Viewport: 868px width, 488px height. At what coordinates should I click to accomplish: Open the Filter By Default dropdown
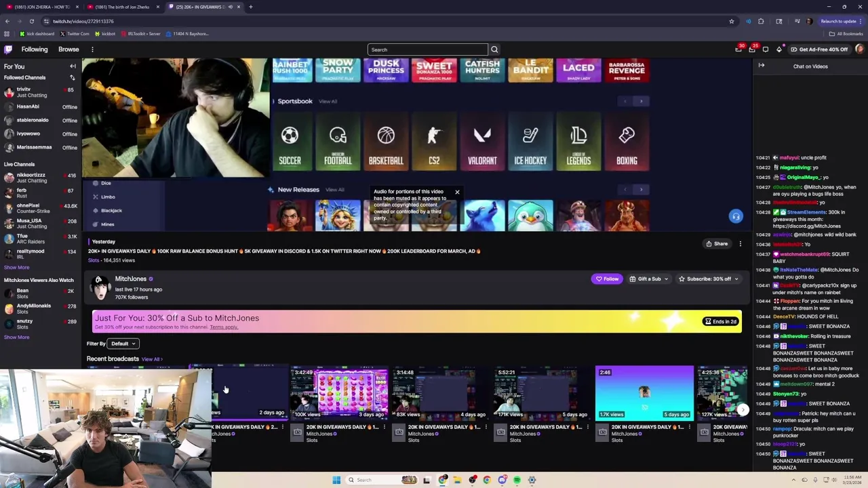click(123, 344)
